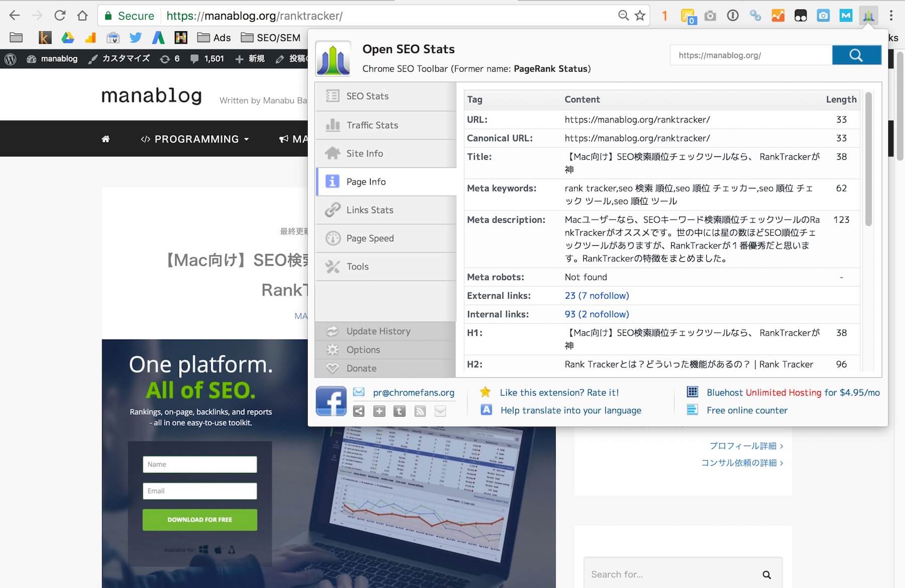Click the M extension icon in toolbar

pos(846,16)
